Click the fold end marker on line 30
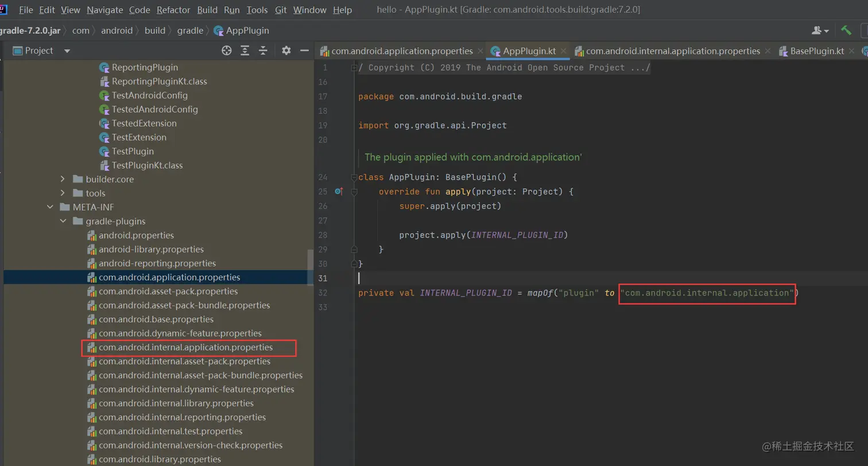This screenshot has height=466, width=868. 354,264
